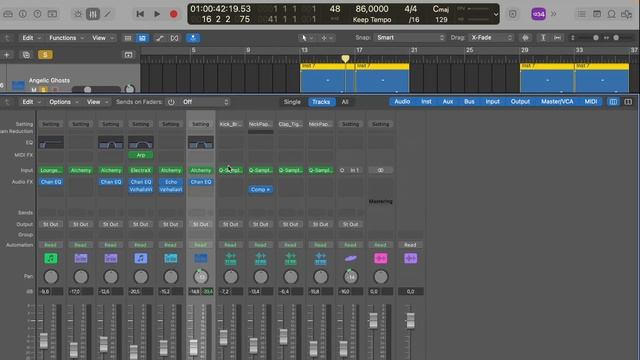Image resolution: width=640 pixels, height=360 pixels.
Task: Click the Kick_Br setting button
Action: (231, 124)
